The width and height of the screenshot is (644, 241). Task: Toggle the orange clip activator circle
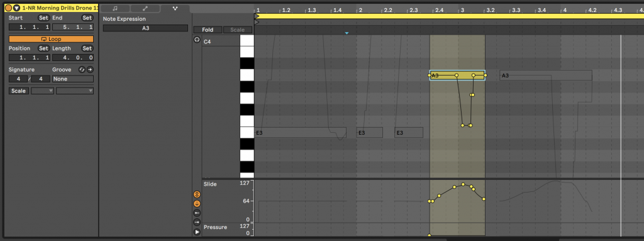(x=8, y=8)
